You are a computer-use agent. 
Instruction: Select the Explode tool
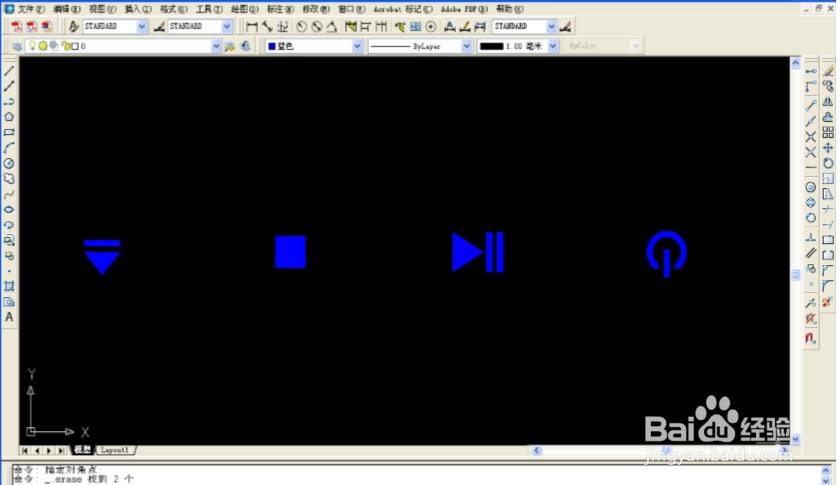point(828,302)
